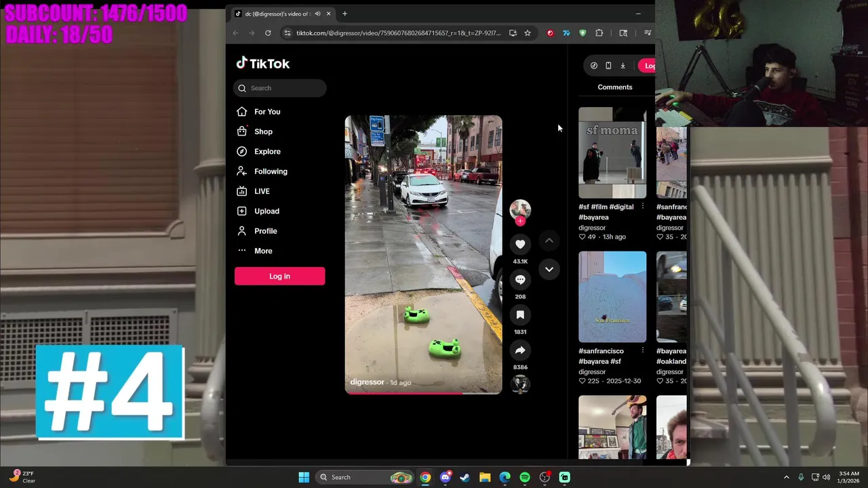Open comments via speech bubble icon
The height and width of the screenshot is (488, 868).
click(x=520, y=279)
